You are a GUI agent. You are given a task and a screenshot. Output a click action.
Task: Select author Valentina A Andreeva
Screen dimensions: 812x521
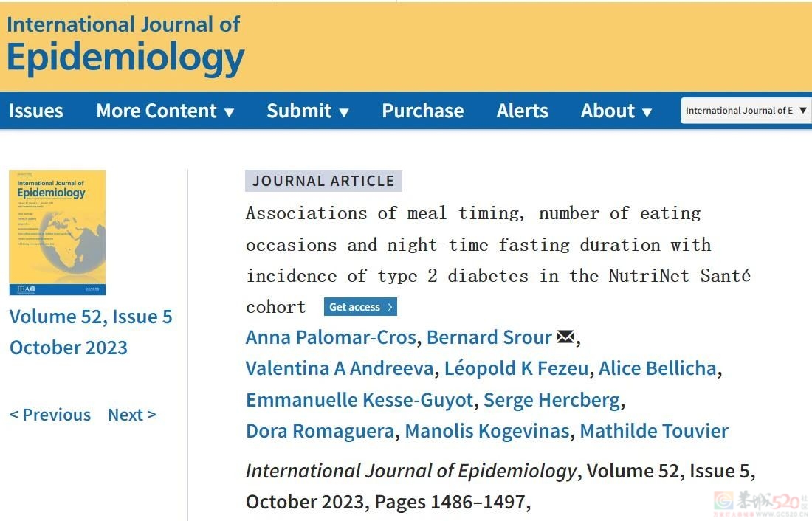[340, 368]
